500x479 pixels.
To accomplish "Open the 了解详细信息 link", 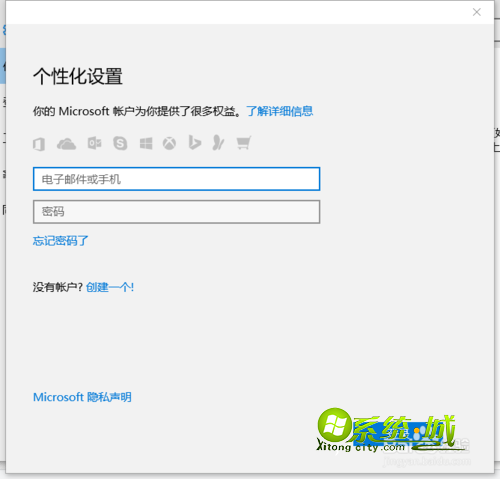I will pyautogui.click(x=280, y=111).
